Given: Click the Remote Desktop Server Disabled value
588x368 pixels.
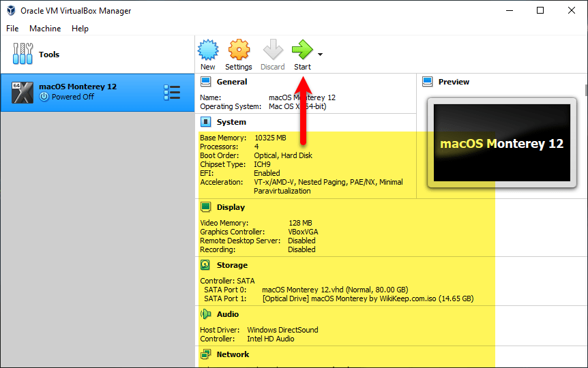Looking at the screenshot, I should pyautogui.click(x=302, y=241).
